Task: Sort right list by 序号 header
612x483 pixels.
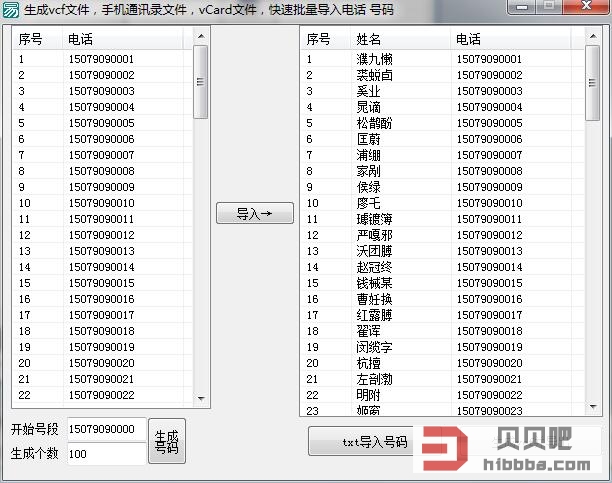Action: 326,39
